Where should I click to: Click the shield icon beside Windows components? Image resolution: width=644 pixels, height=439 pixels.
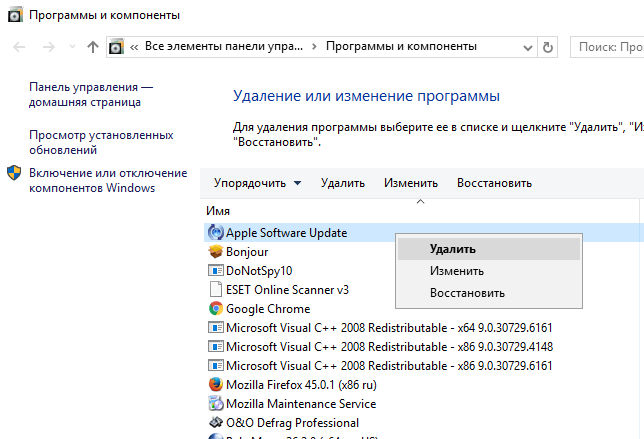tap(14, 173)
